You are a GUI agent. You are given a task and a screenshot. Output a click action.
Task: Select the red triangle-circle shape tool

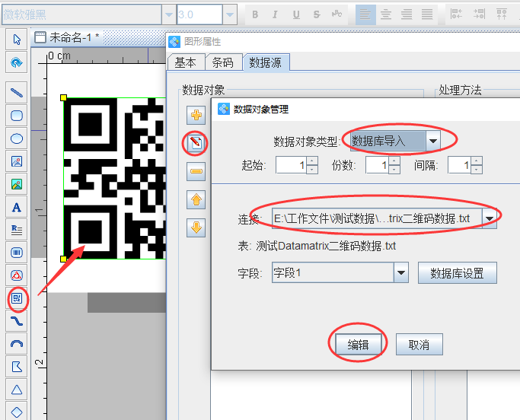(17, 275)
